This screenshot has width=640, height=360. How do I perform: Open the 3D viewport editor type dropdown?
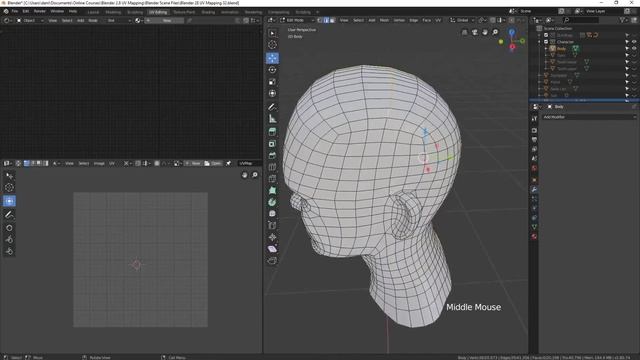click(x=271, y=20)
